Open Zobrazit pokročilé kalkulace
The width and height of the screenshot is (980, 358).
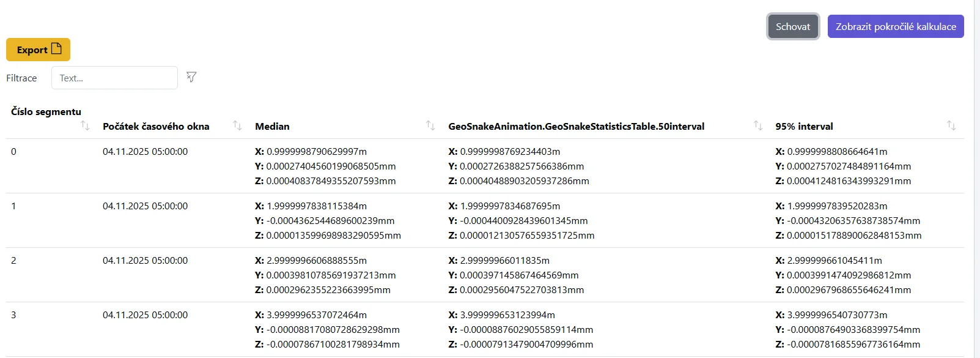click(x=896, y=27)
